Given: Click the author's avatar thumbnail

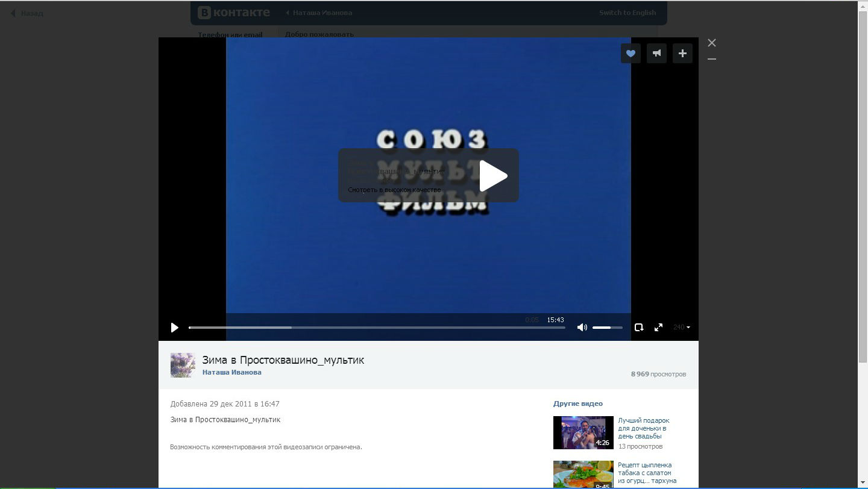Looking at the screenshot, I should pyautogui.click(x=183, y=365).
